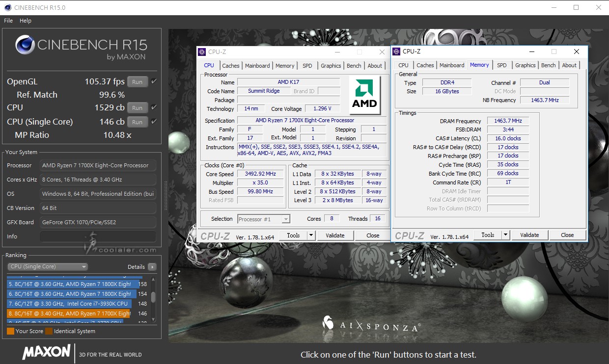This screenshot has height=364, width=609.
Task: Switch to Caches tab in CPU-Z processor window
Action: tap(231, 66)
